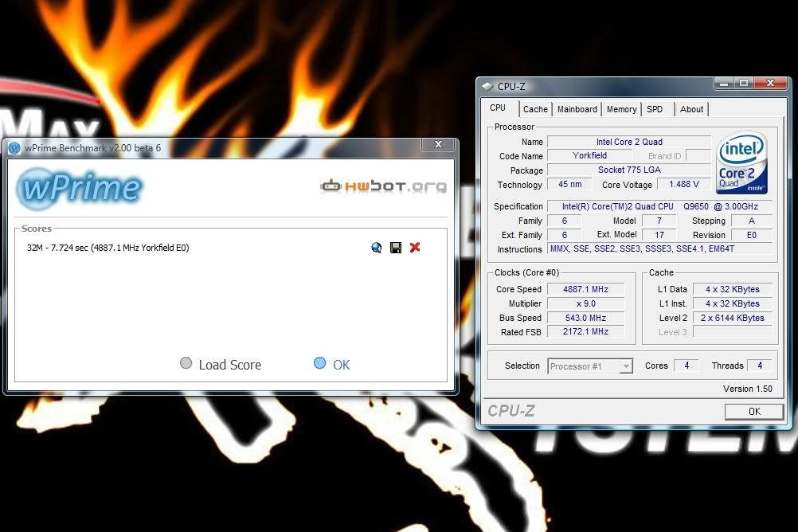
Task: Save the 32M score with floppy icon
Action: (396, 248)
